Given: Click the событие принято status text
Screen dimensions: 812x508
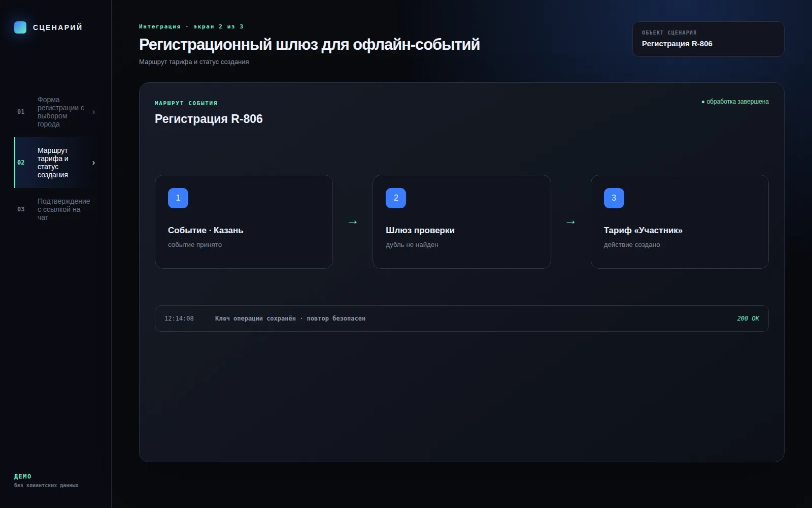Looking at the screenshot, I should tap(195, 245).
